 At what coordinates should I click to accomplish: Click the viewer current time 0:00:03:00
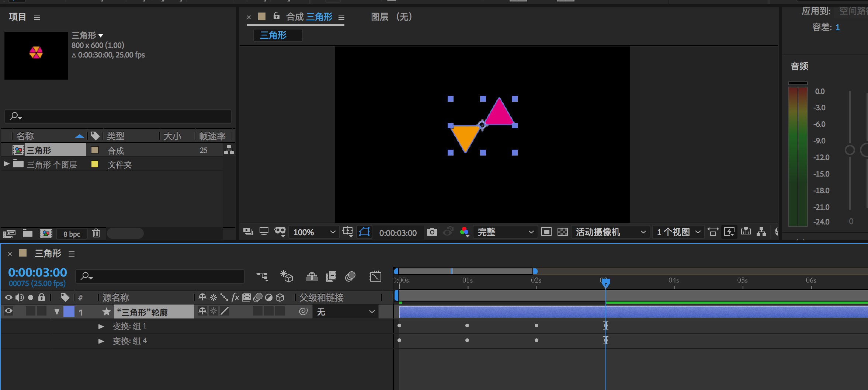(398, 233)
